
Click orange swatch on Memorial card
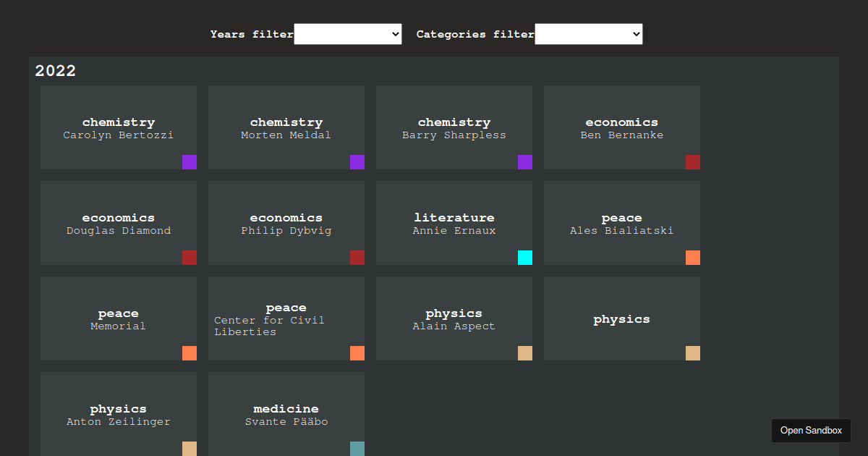coord(190,353)
